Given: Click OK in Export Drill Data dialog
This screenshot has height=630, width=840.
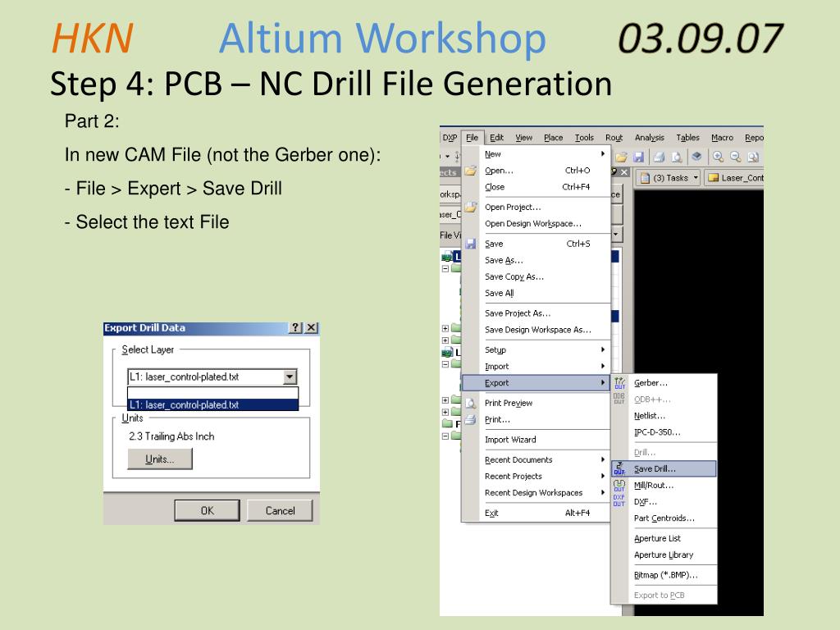Looking at the screenshot, I should 207,510.
